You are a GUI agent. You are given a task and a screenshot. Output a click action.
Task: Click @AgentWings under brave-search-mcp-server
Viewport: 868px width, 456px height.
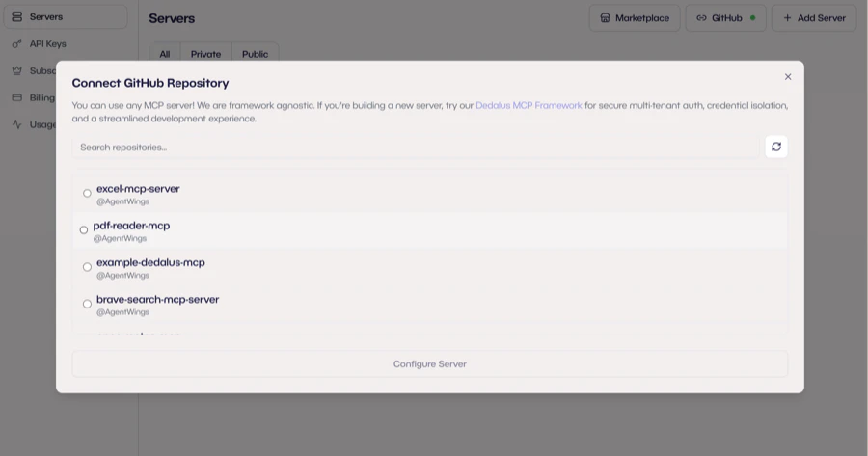122,312
